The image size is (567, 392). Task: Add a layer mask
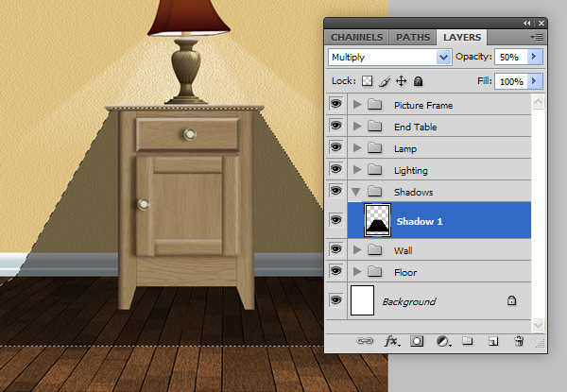click(417, 342)
